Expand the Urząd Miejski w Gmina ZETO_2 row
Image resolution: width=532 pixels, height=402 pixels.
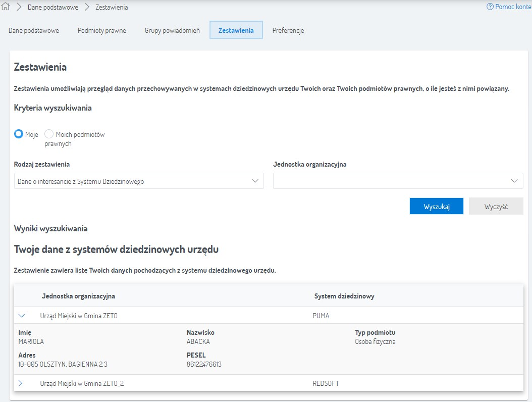[x=20, y=383]
